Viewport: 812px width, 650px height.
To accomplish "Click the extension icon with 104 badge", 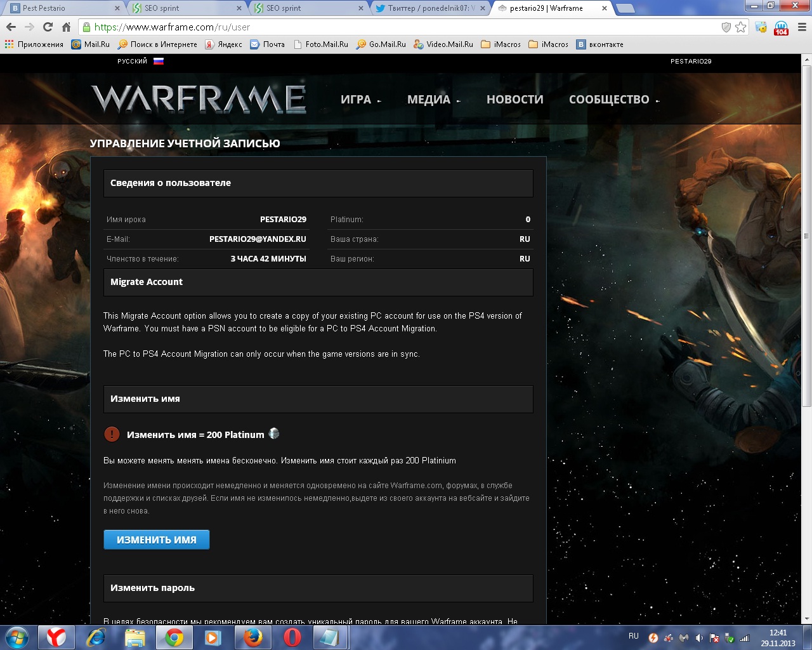I will (782, 28).
